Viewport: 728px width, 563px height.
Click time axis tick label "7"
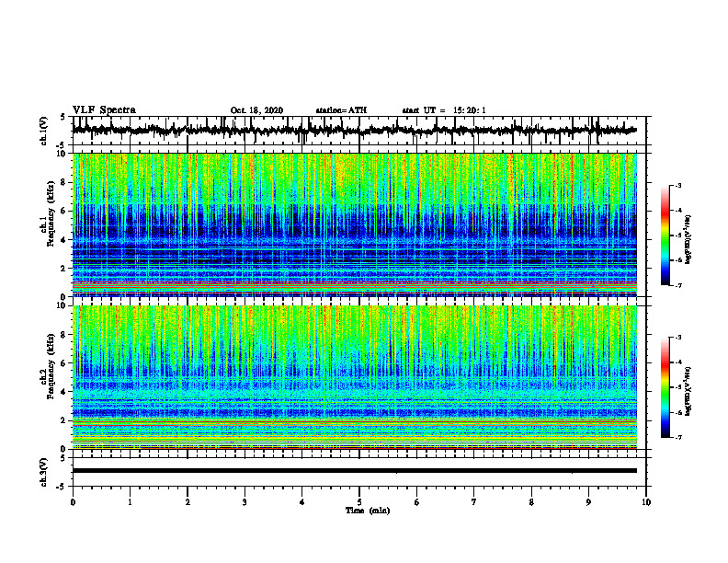click(x=474, y=502)
